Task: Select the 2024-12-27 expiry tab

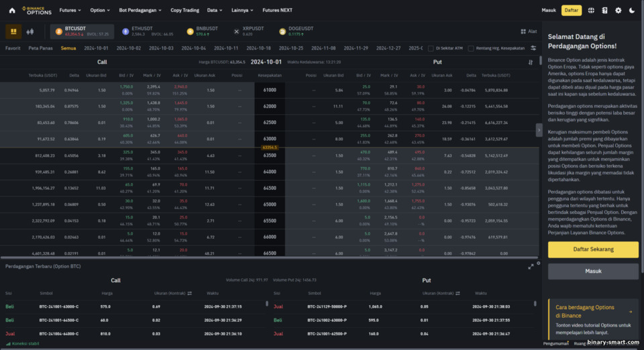Action: 388,48
